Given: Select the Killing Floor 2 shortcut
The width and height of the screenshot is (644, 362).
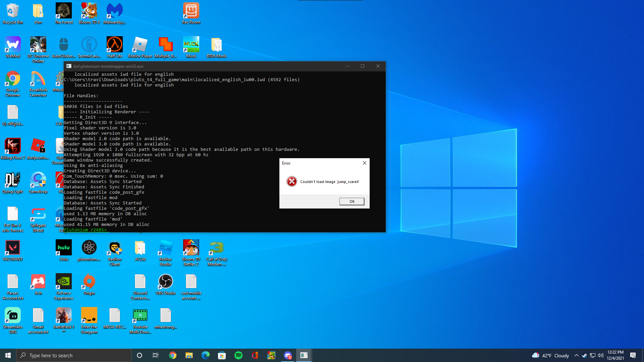Looking at the screenshot, I should (x=13, y=149).
